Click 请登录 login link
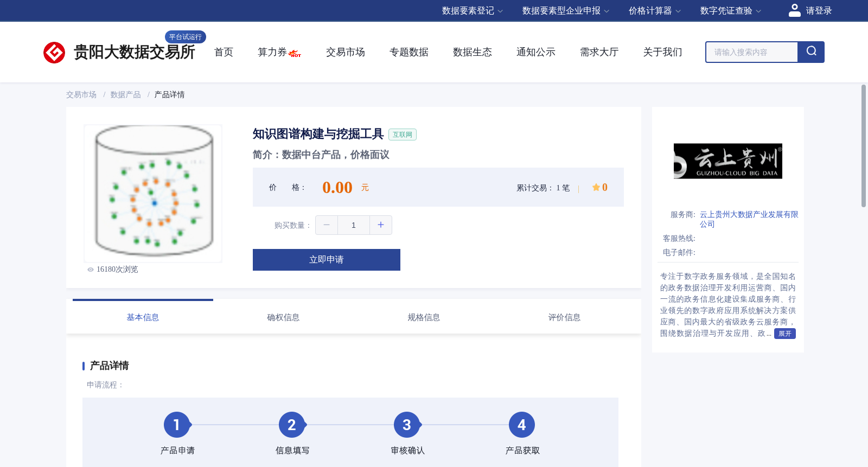868x467 pixels. click(819, 11)
